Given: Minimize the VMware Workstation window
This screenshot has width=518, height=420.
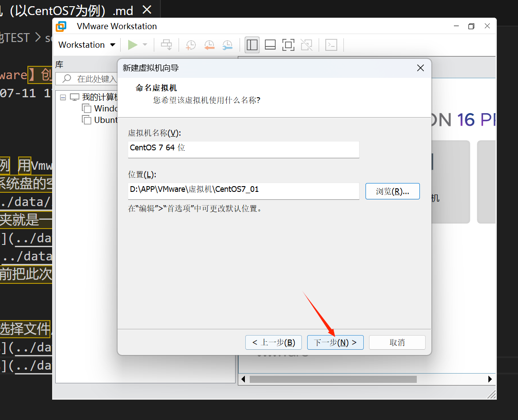Looking at the screenshot, I should point(456,26).
